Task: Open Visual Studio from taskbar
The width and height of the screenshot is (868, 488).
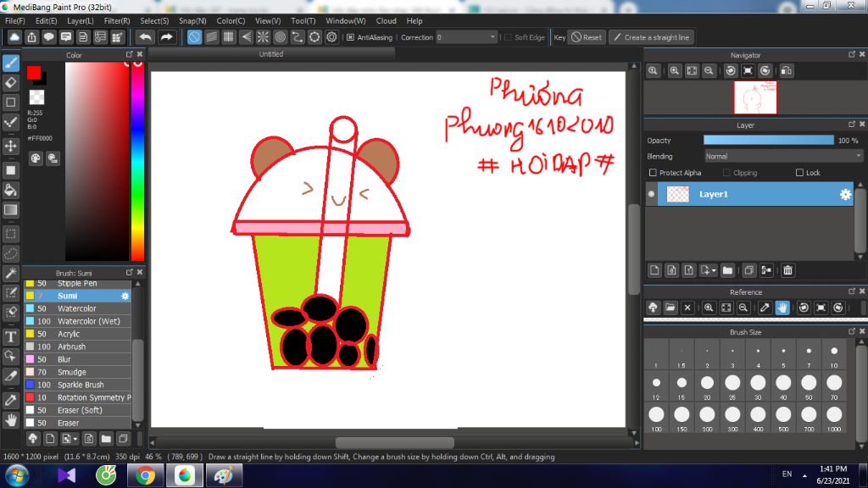Action: (x=66, y=475)
